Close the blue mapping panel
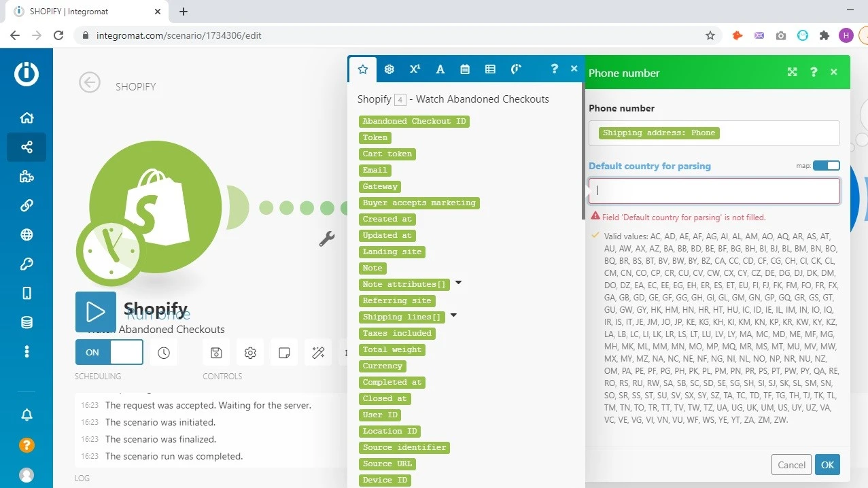Screen dimensions: 868x488 click(574, 69)
